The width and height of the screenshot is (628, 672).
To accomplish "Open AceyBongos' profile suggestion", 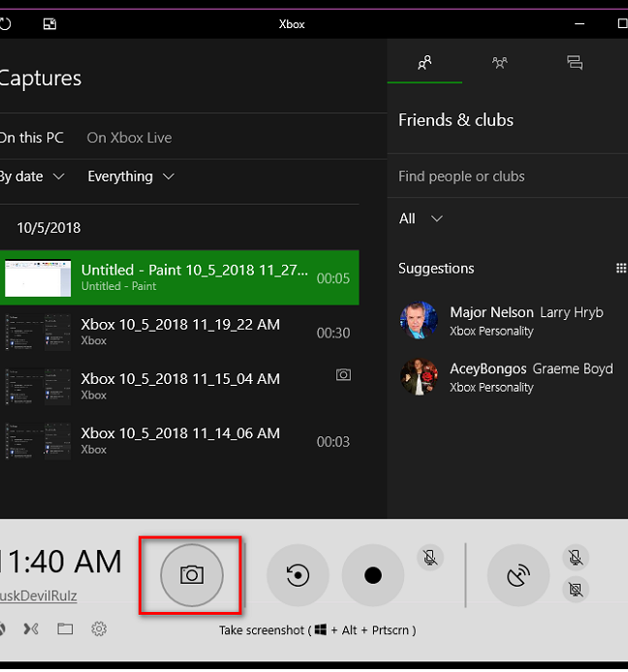I will (x=508, y=377).
